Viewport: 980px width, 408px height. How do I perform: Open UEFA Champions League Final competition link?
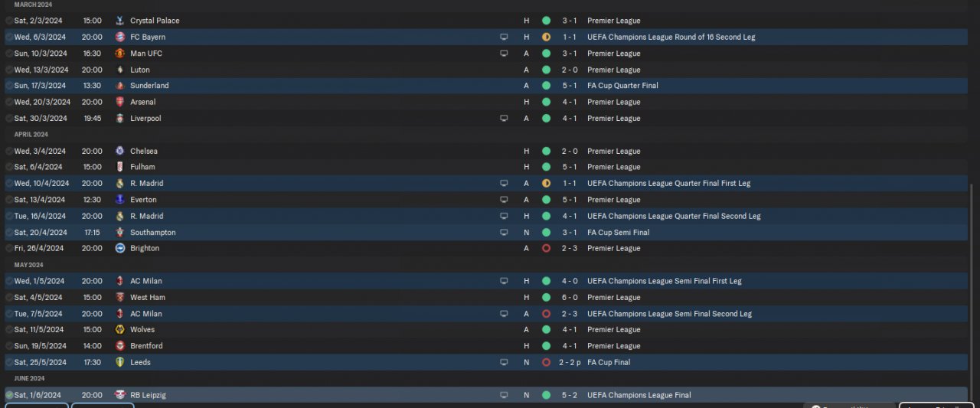639,395
